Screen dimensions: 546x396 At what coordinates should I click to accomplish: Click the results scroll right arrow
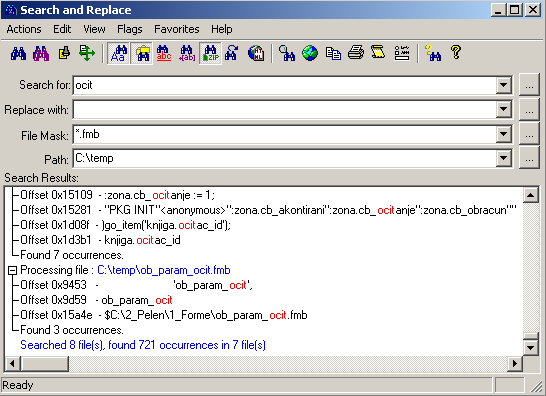515,364
